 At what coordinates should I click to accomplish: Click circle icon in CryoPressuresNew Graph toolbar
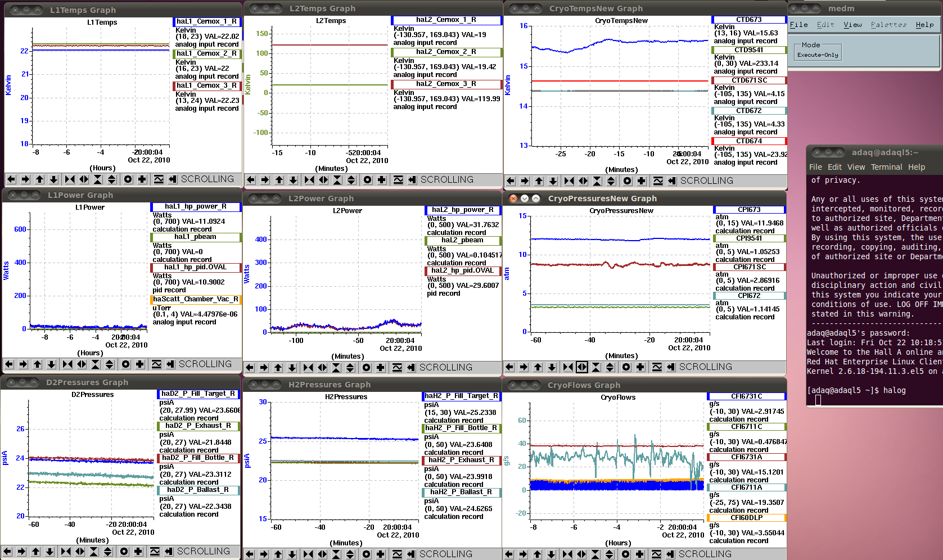626,367
